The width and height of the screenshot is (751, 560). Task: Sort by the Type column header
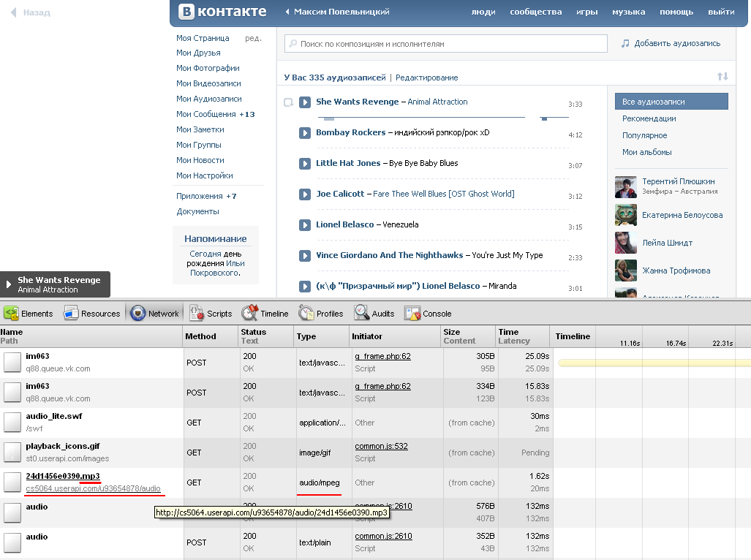(x=321, y=336)
